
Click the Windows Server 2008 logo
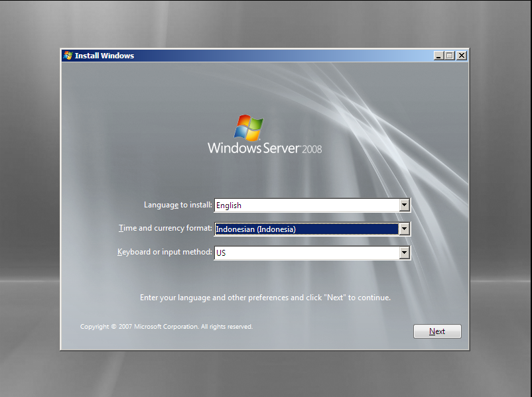point(265,135)
